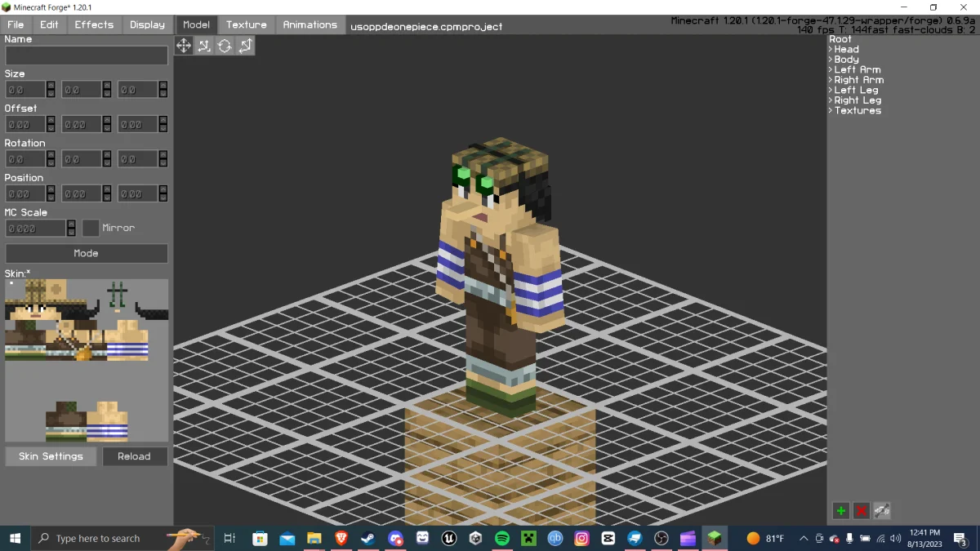Decrease MC Scale with down arrow
The height and width of the screenshot is (551, 980).
point(72,233)
